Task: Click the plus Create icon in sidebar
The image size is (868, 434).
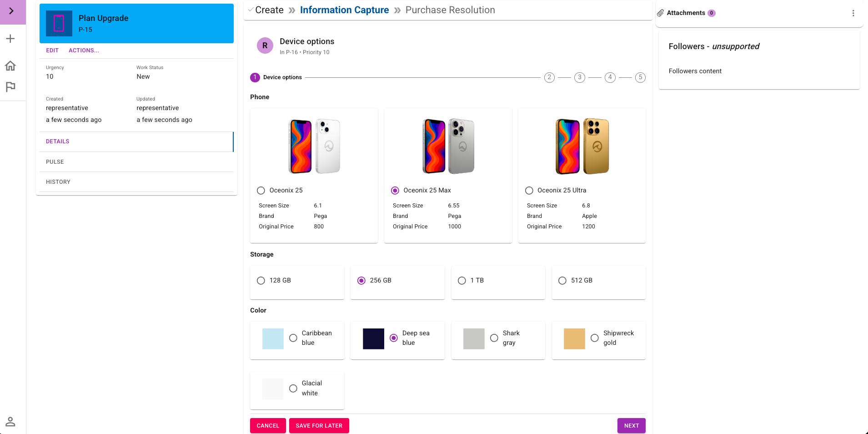Action: point(10,39)
